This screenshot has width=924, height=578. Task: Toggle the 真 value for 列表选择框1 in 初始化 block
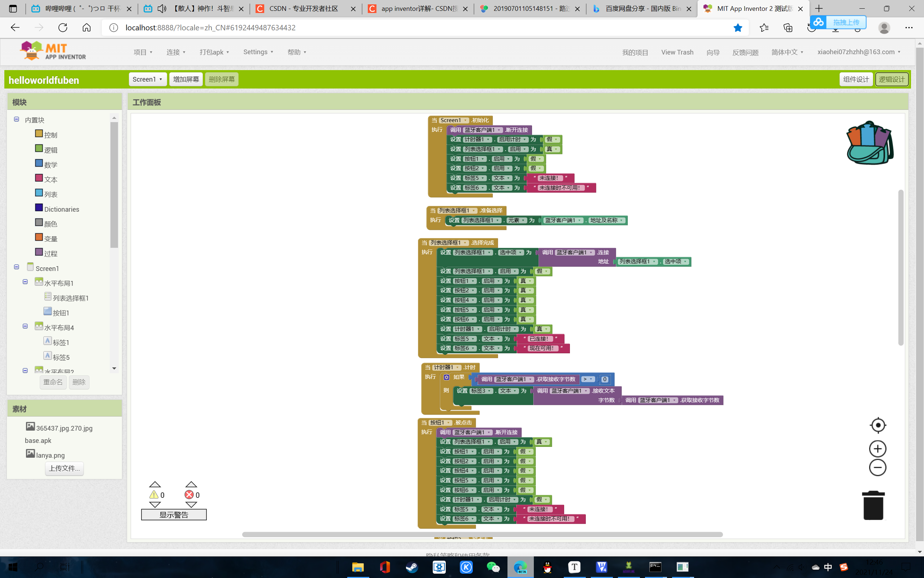552,149
